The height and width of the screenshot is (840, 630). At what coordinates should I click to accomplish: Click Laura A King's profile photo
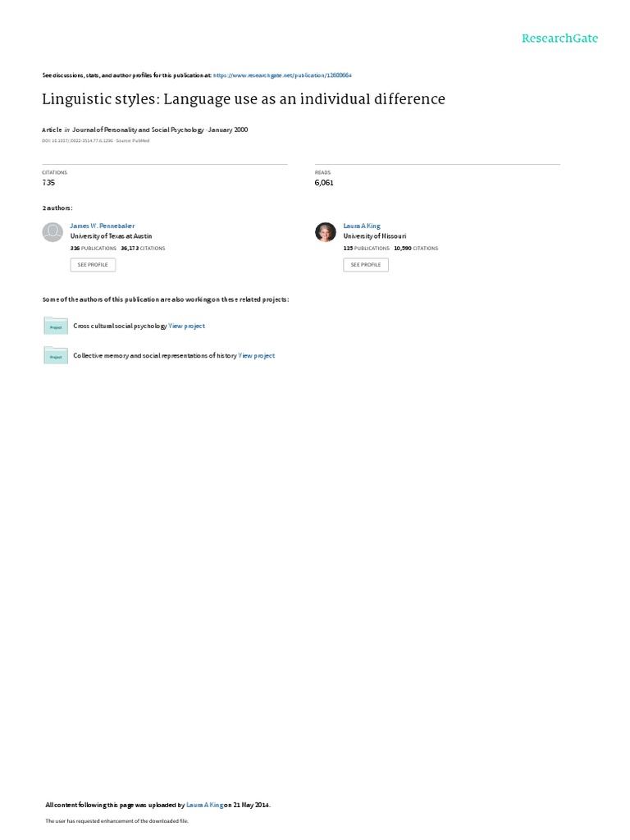click(x=325, y=232)
